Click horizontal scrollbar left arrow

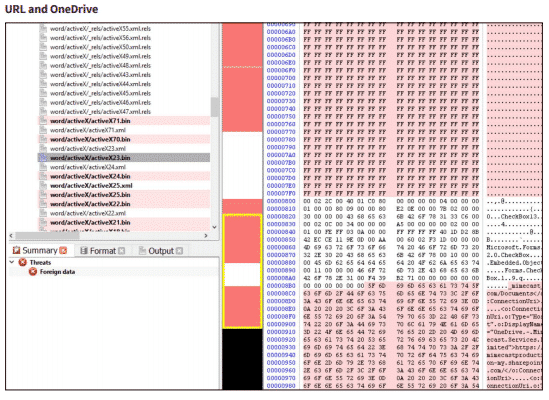tap(11, 236)
